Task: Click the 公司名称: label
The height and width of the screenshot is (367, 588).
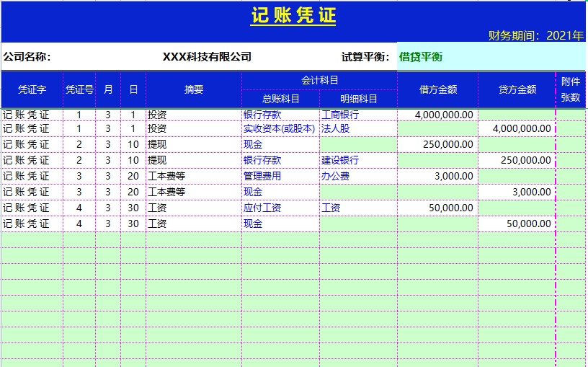Action: pos(27,57)
